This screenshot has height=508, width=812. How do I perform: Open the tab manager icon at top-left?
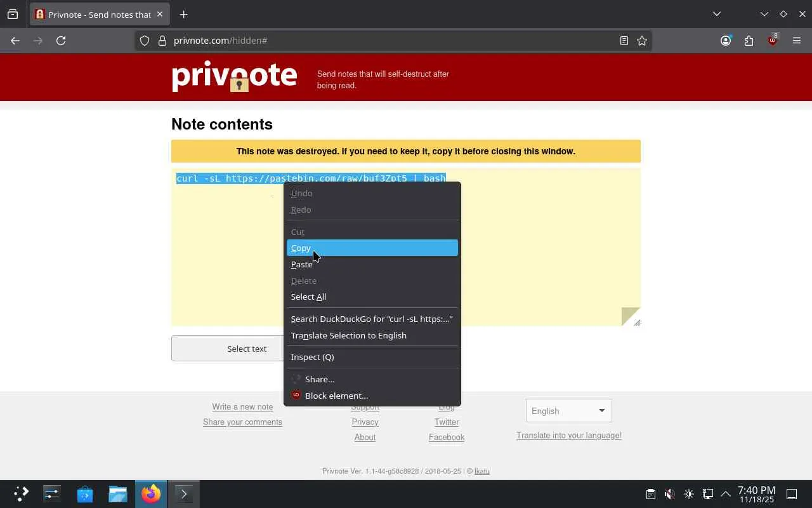pos(13,14)
